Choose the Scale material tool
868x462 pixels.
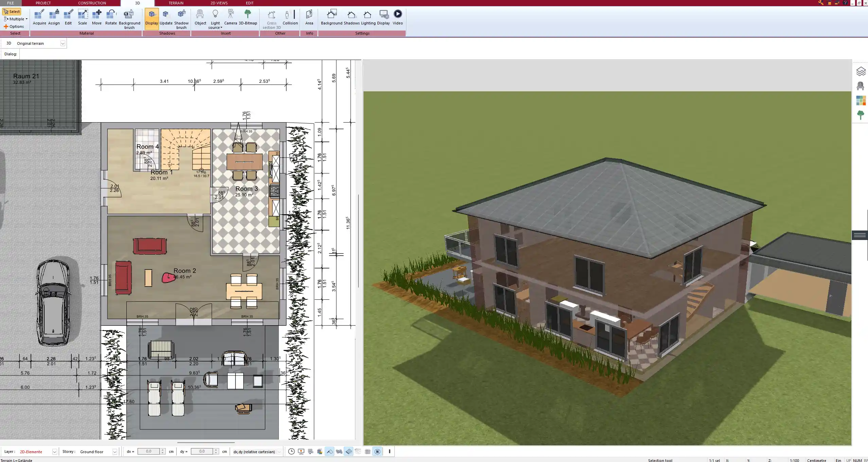83,18
